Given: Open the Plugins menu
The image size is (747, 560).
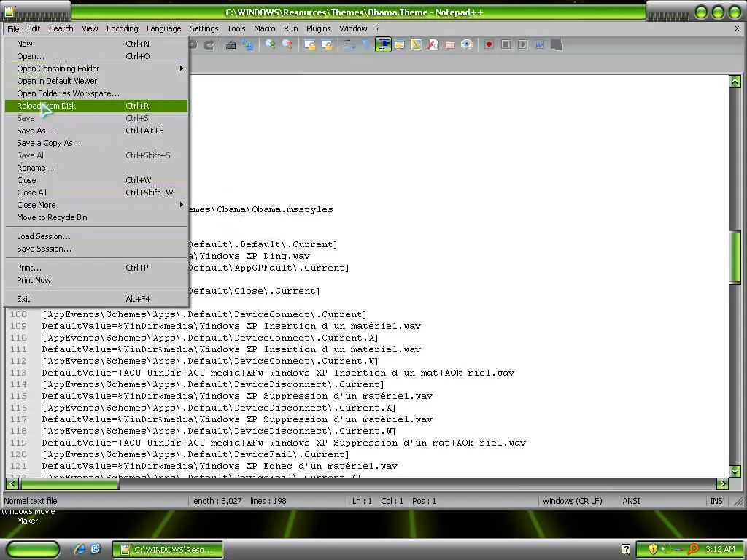Looking at the screenshot, I should tap(318, 28).
